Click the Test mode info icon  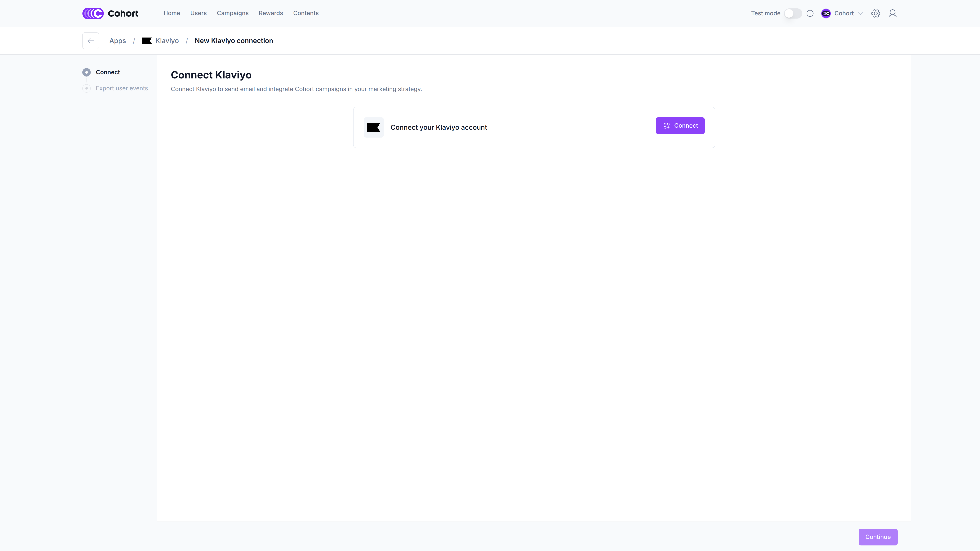[x=810, y=13]
